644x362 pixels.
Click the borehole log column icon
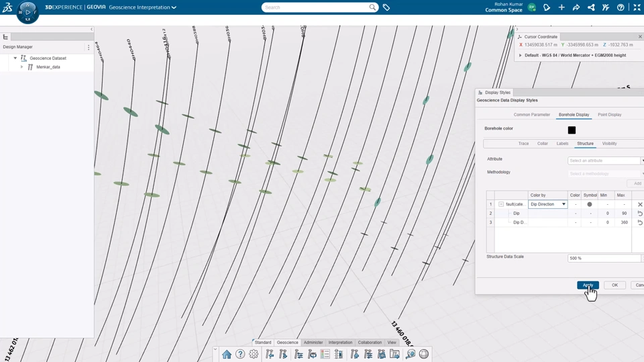[338, 354]
